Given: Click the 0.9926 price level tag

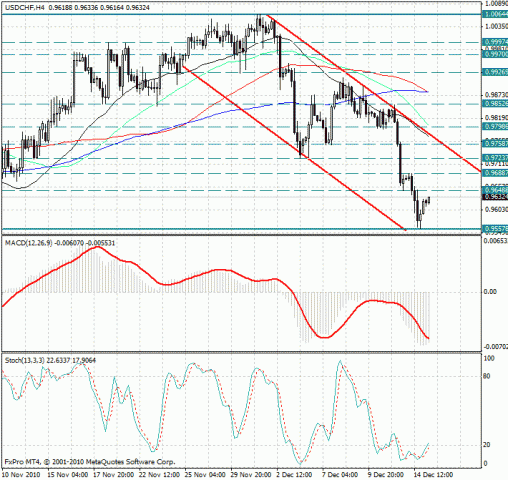Looking at the screenshot, I should click(495, 72).
